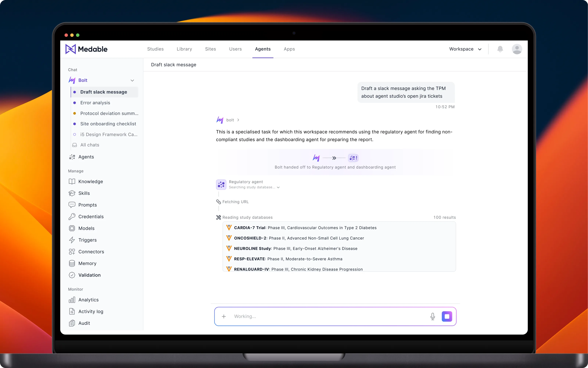Collapse the Bolt chat list chevron
This screenshot has height=368, width=588.
[x=132, y=81]
